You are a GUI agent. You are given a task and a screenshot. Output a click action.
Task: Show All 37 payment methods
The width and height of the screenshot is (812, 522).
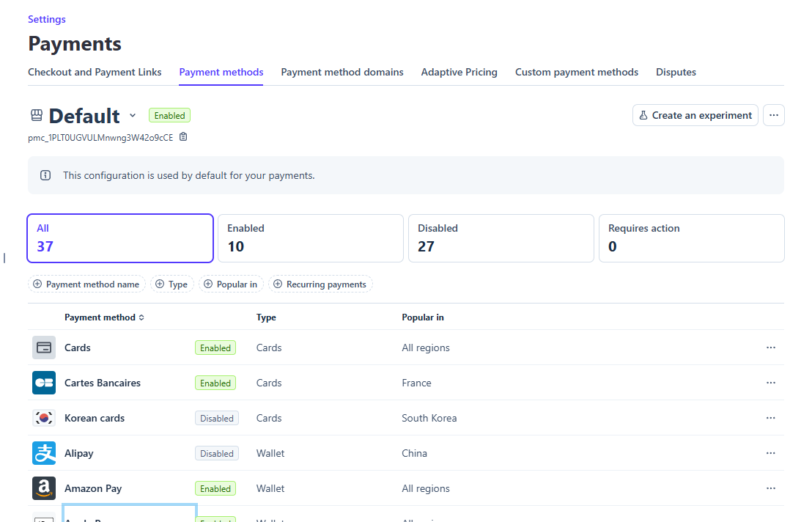pyautogui.click(x=120, y=238)
